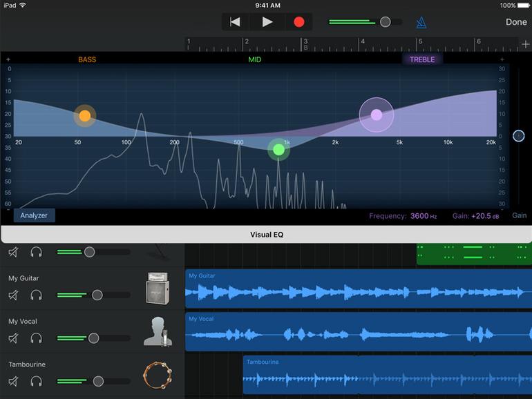Solo the My Vocal track with headphones

[36, 338]
